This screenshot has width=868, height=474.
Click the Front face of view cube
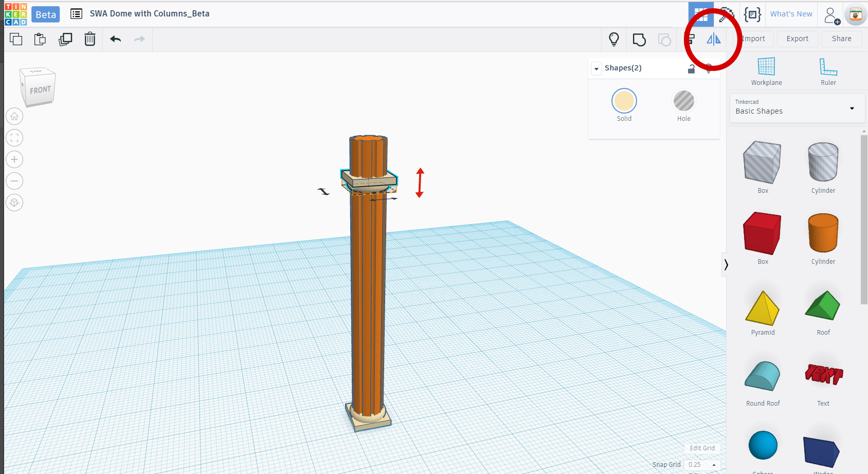(39, 89)
